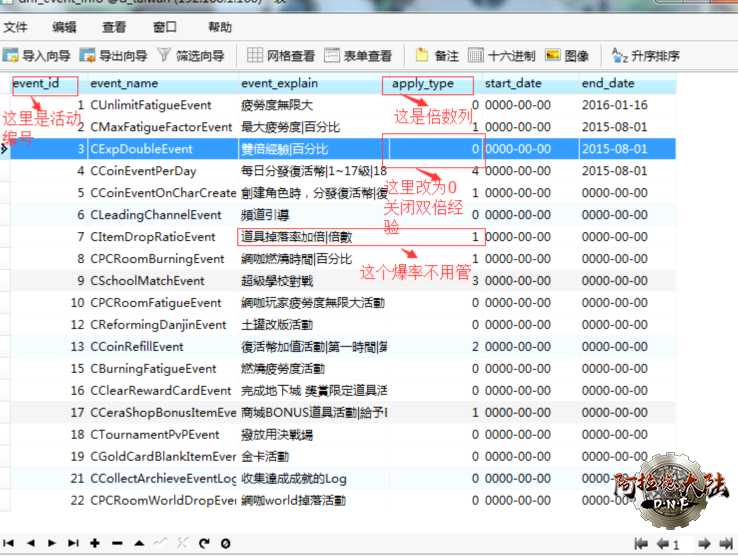Screen dimensions: 738x556
Task: Click the delete record minus button
Action: click(x=117, y=543)
